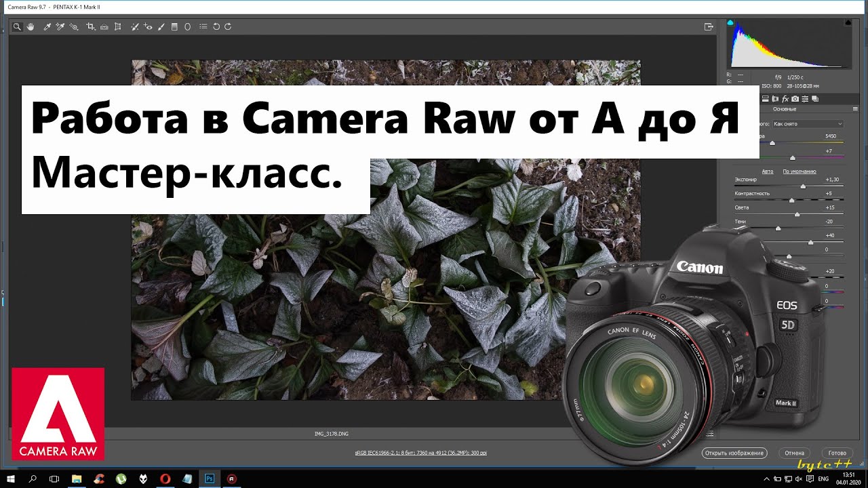Open the Effects (fx) panel tab

click(x=785, y=99)
